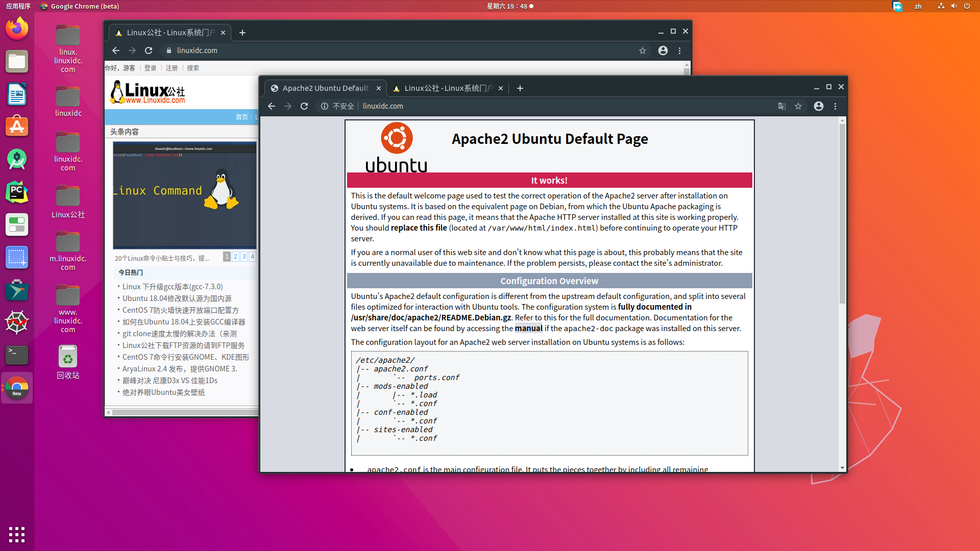The height and width of the screenshot is (551, 980).
Task: Open Chrome's three-dot menu
Action: 835,106
